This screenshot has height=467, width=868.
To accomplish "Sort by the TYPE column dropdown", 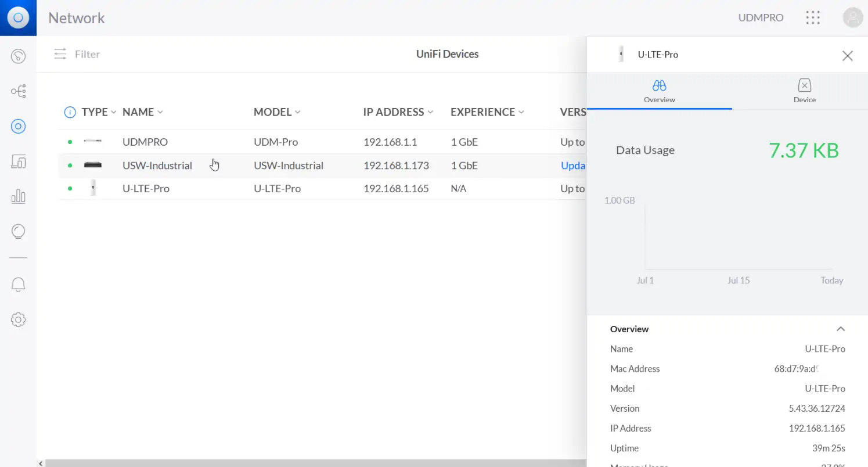I will [99, 112].
